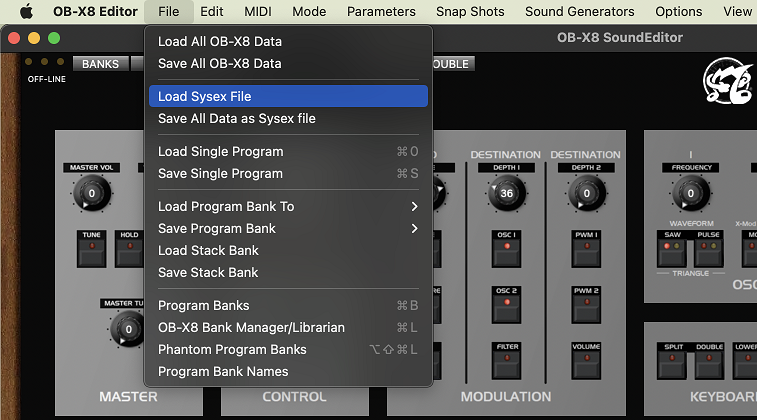
Task: Expand Save Program Bank submenu
Action: [288, 228]
